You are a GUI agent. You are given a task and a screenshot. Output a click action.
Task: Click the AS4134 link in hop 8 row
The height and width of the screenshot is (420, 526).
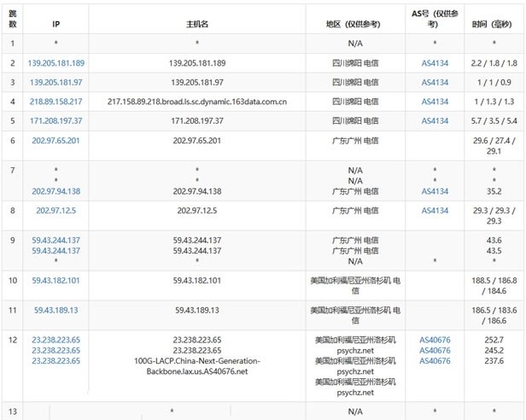434,210
